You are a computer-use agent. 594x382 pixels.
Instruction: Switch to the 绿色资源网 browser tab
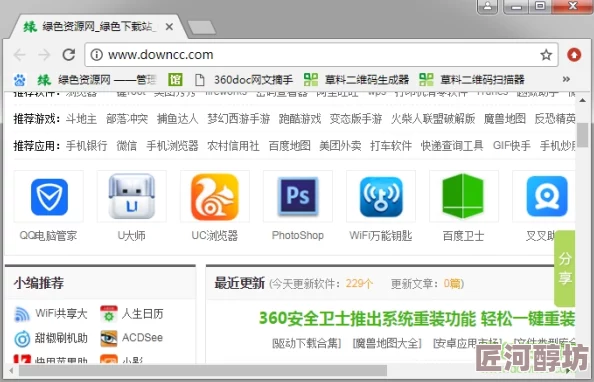click(x=97, y=27)
